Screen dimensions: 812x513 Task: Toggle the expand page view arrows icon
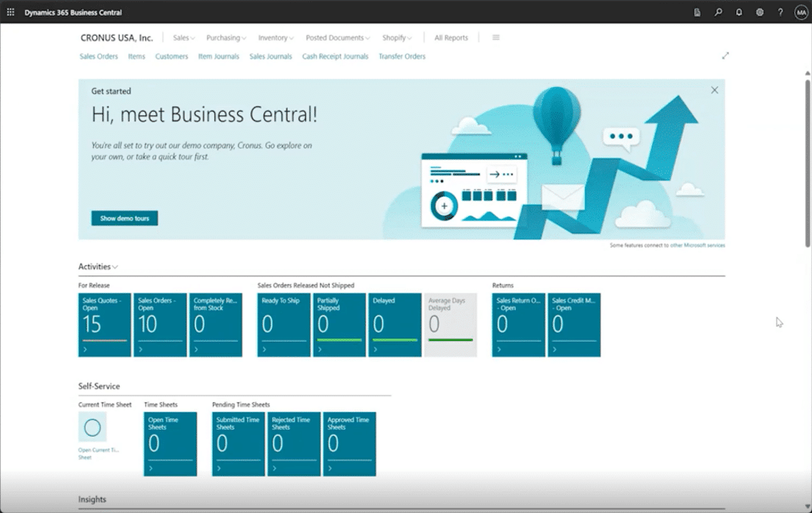(725, 56)
